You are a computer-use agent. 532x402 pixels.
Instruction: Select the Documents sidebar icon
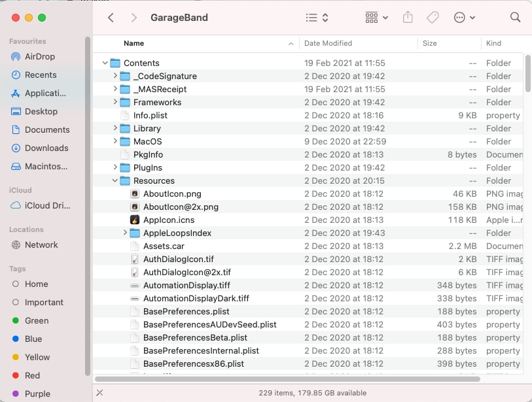[16, 130]
